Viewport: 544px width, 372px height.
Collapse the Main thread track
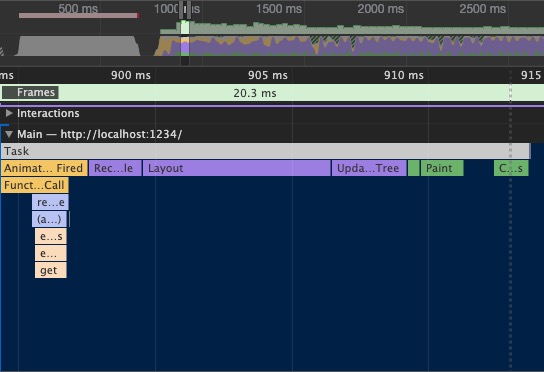9,134
